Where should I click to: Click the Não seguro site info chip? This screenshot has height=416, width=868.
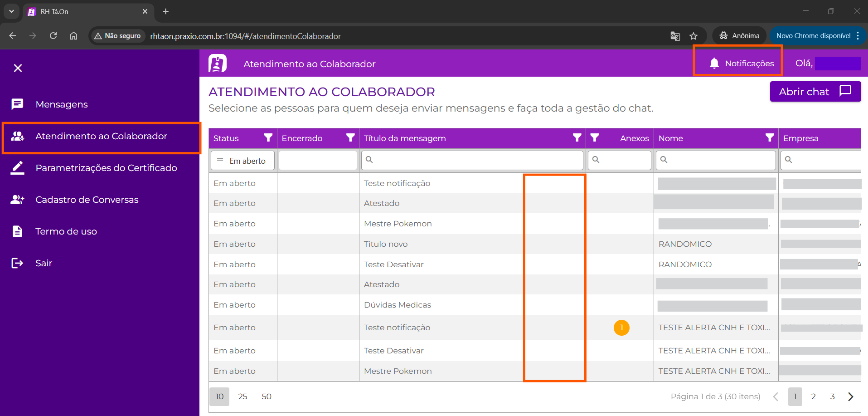[117, 36]
